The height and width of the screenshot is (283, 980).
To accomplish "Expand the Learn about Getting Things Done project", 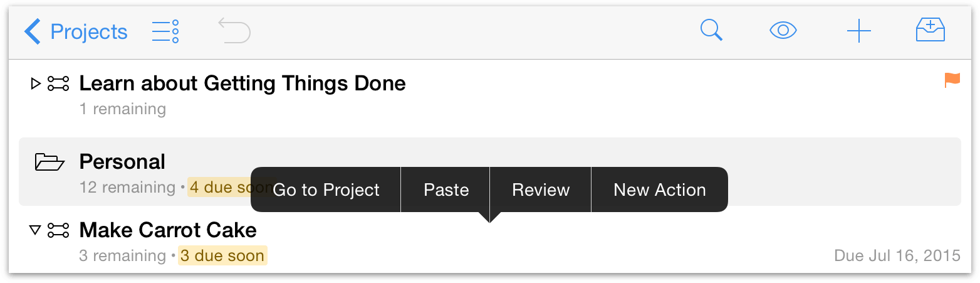I will coord(35,83).
